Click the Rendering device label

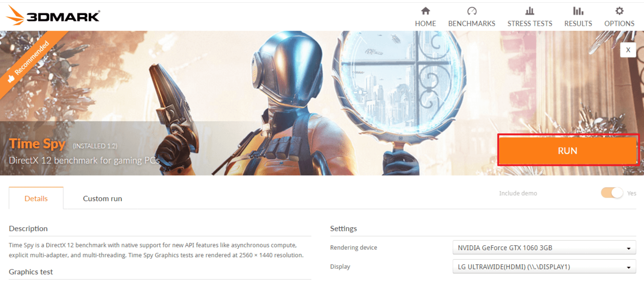point(354,248)
